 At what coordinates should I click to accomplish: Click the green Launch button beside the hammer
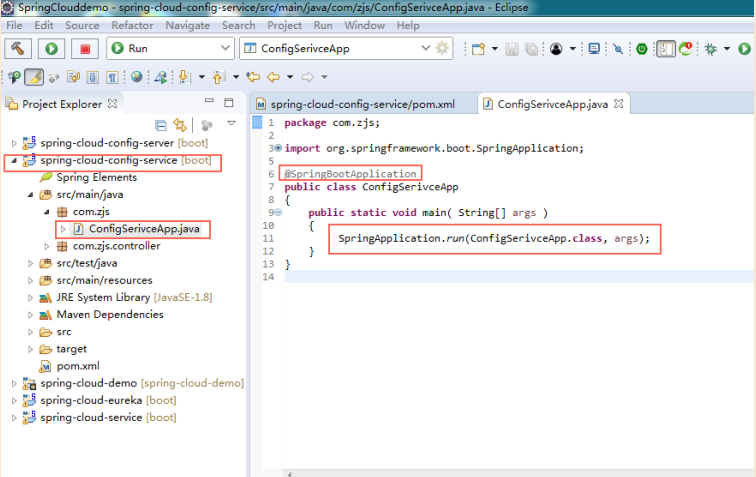click(x=51, y=49)
